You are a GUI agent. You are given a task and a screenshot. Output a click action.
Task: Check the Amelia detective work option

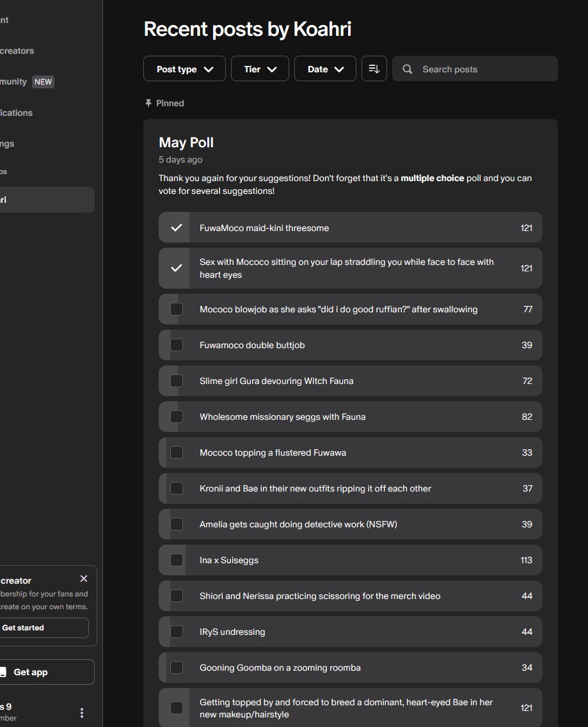coord(177,524)
